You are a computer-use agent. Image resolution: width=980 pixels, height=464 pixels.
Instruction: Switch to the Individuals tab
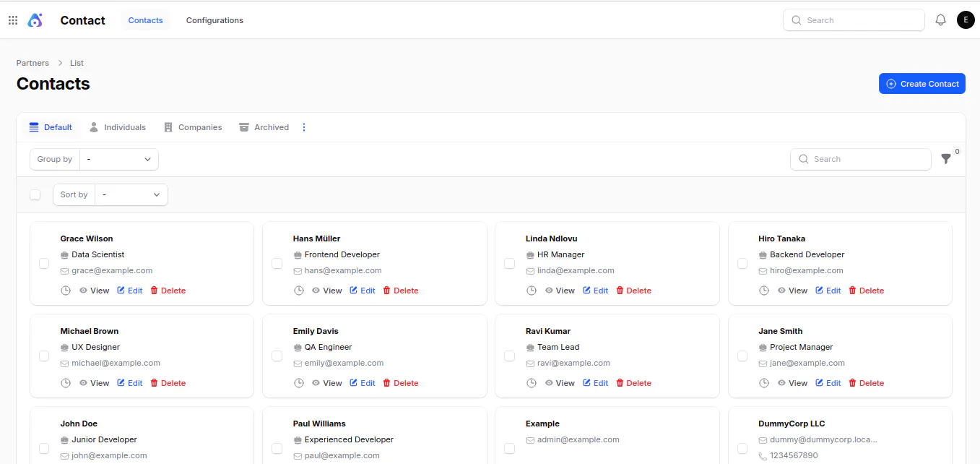point(118,127)
